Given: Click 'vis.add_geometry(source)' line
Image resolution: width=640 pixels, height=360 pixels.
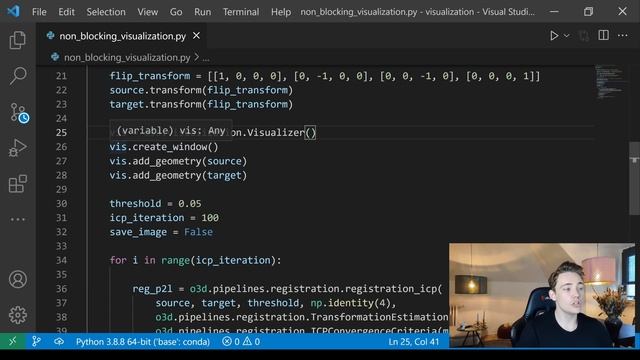Looking at the screenshot, I should pyautogui.click(x=178, y=161).
